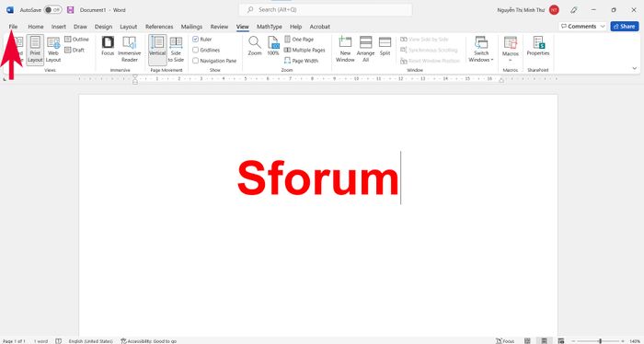The image size is (644, 344).
Task: Launch Immersive Reader
Action: point(130,50)
